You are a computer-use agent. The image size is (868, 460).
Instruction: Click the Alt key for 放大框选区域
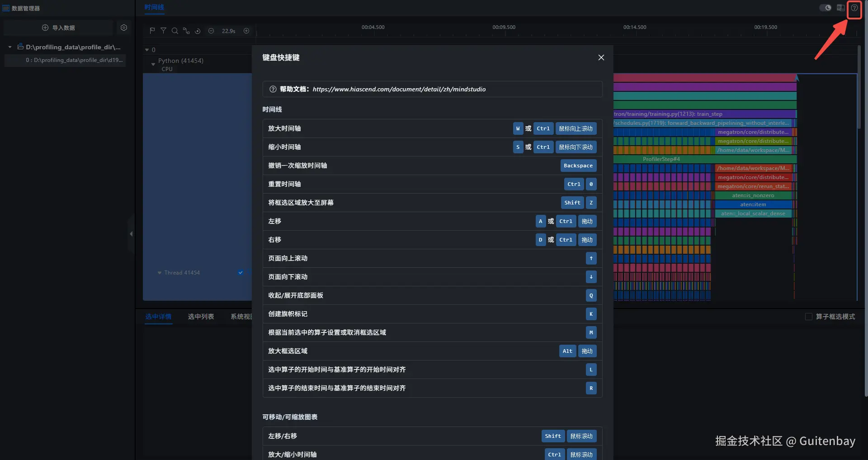568,351
